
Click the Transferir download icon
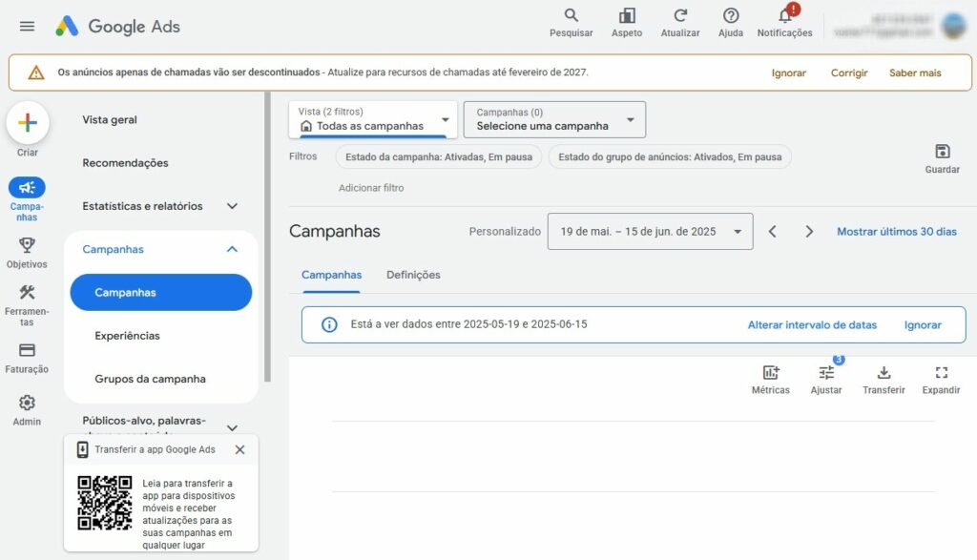[883, 373]
